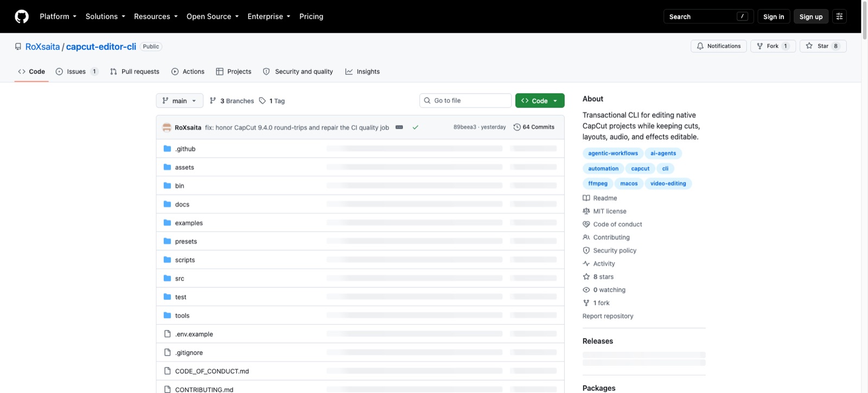Select the video-editing topic tag

point(668,183)
